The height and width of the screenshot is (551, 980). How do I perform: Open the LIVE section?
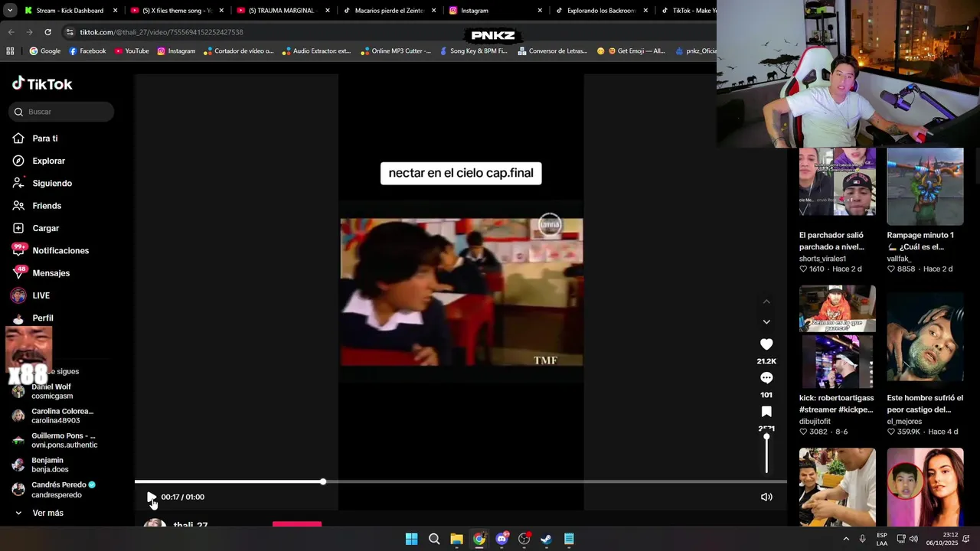point(31,295)
